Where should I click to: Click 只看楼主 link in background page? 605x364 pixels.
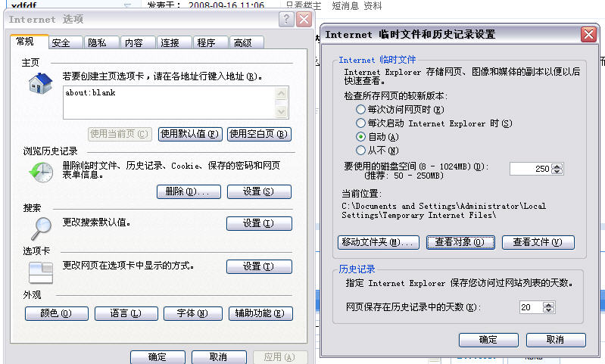pyautogui.click(x=304, y=6)
